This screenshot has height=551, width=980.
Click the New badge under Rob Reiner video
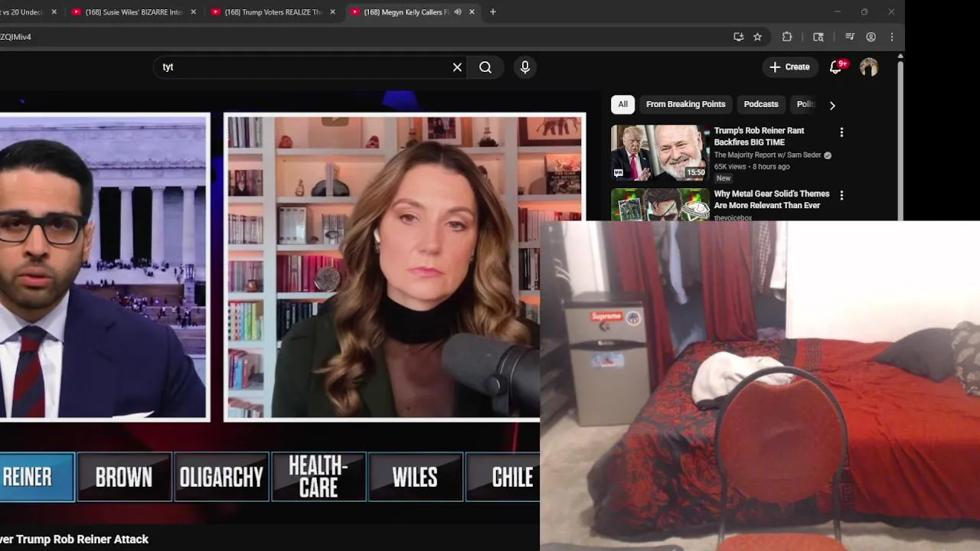click(x=724, y=178)
